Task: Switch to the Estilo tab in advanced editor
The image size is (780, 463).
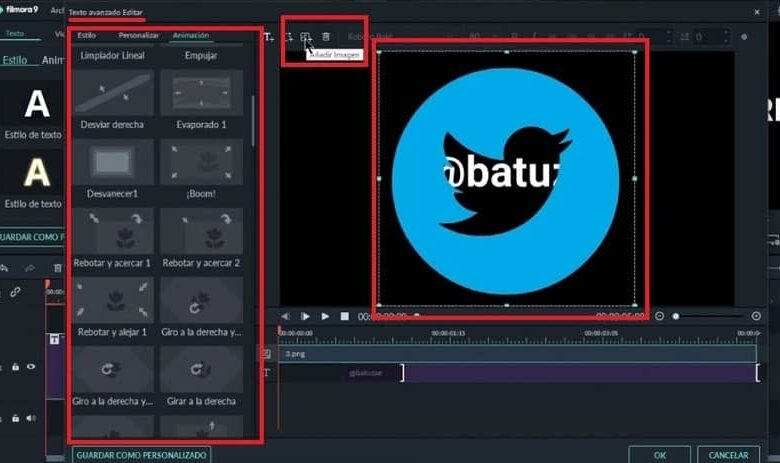Action: [87, 35]
